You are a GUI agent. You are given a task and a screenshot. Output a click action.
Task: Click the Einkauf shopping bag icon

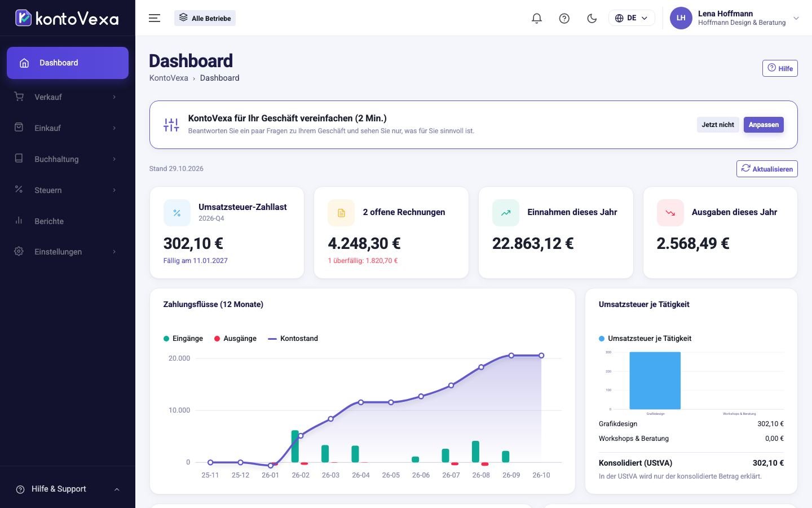point(19,127)
